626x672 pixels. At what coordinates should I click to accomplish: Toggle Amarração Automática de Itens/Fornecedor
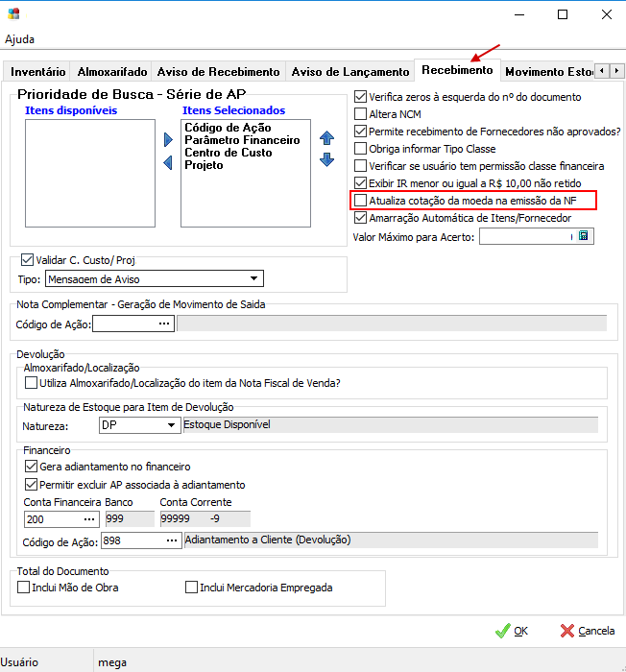[361, 218]
